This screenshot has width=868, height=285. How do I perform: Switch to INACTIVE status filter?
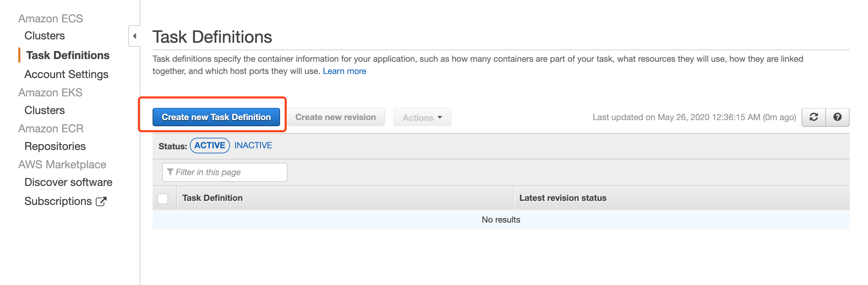[x=253, y=146]
